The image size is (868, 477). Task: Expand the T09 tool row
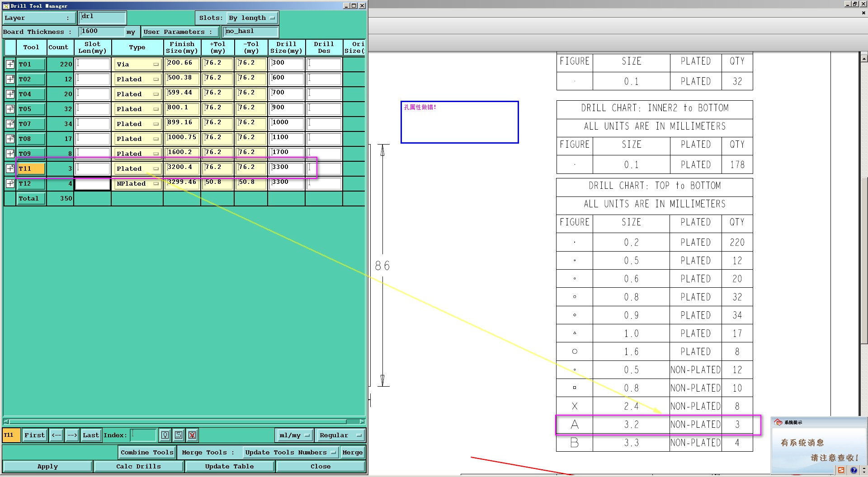(x=10, y=154)
